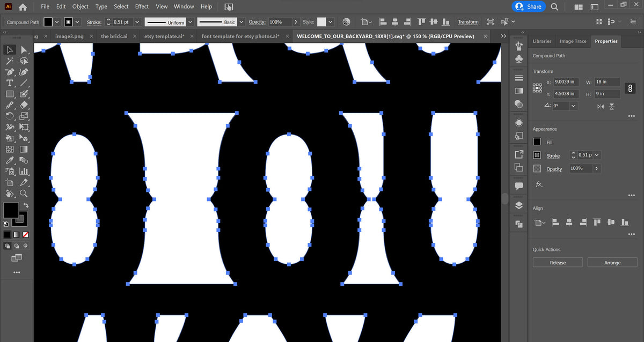Click the Release quick action button
Viewport: 644px width, 342px height.
point(558,263)
